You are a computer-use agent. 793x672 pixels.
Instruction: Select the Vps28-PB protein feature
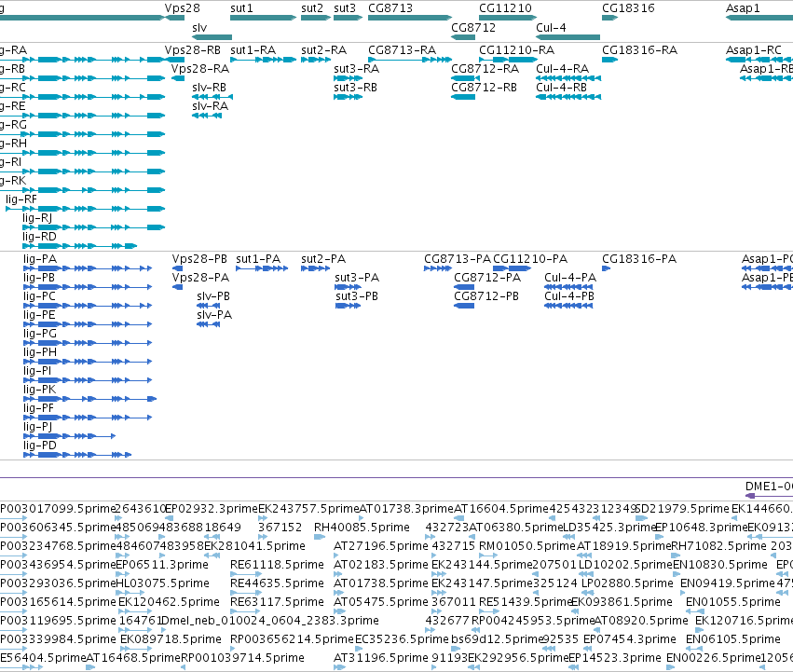[177, 268]
